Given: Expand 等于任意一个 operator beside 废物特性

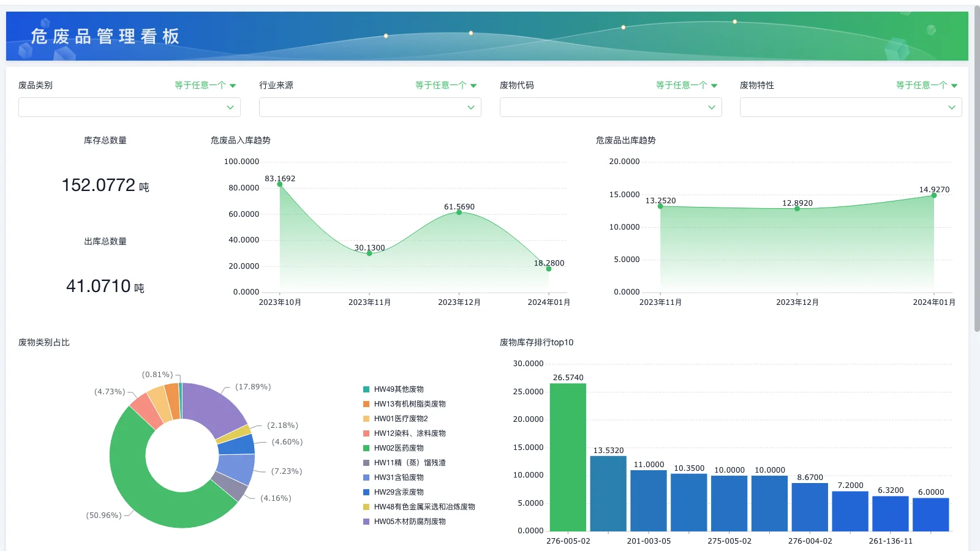Looking at the screenshot, I should coord(925,85).
